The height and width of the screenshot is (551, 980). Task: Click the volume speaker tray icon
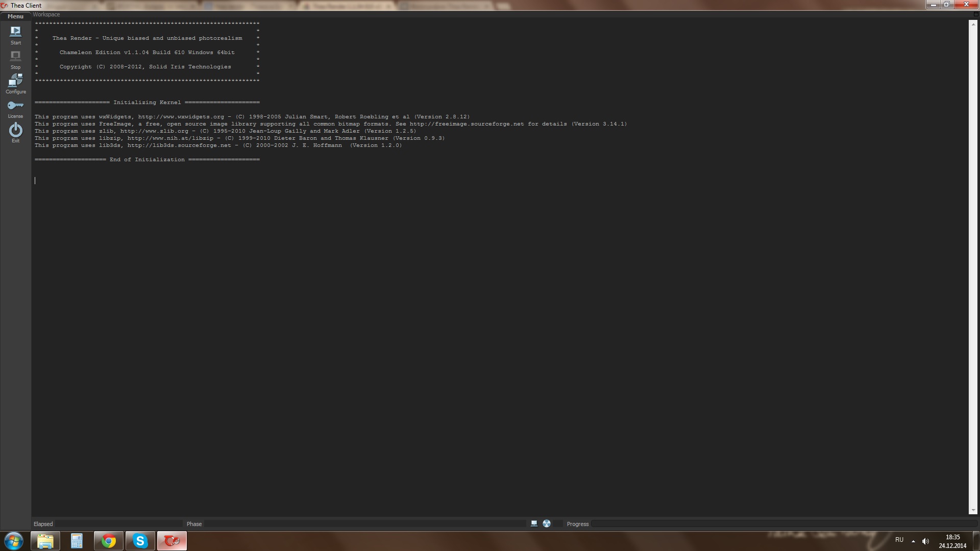pyautogui.click(x=925, y=541)
